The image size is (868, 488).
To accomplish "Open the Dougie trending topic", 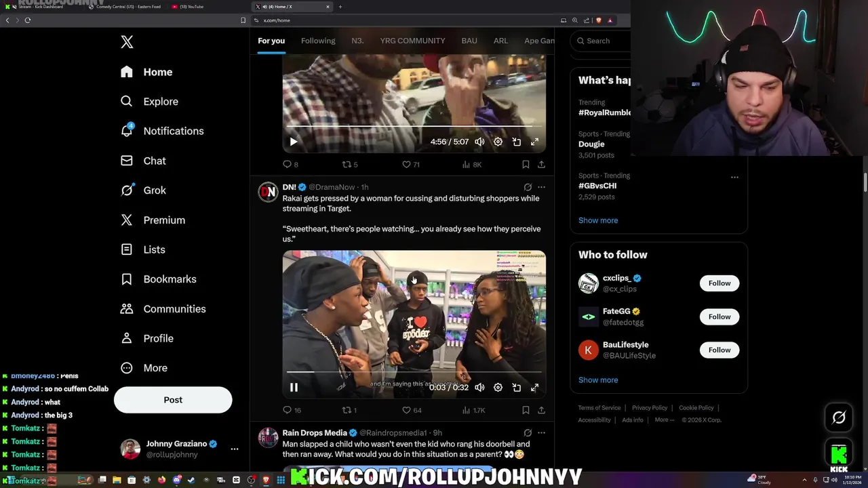I will [591, 144].
